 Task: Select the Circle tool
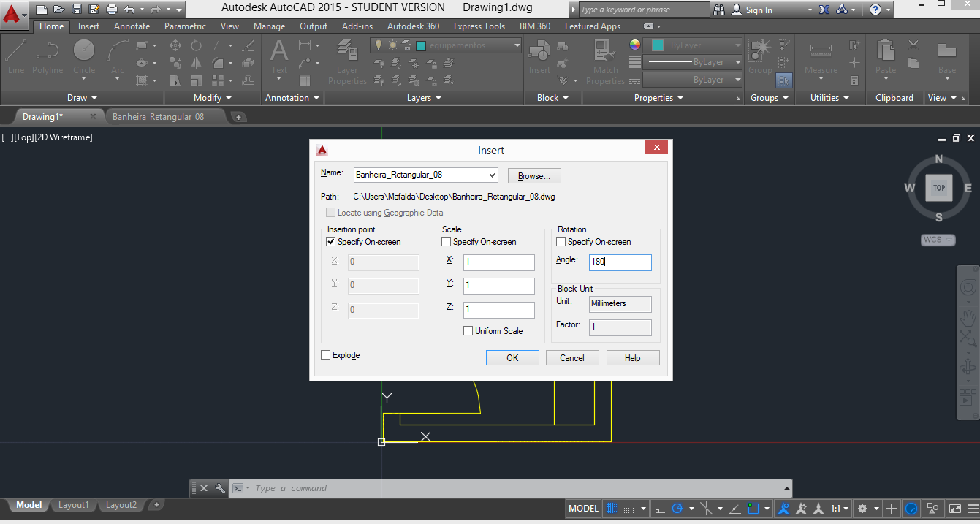pos(84,56)
